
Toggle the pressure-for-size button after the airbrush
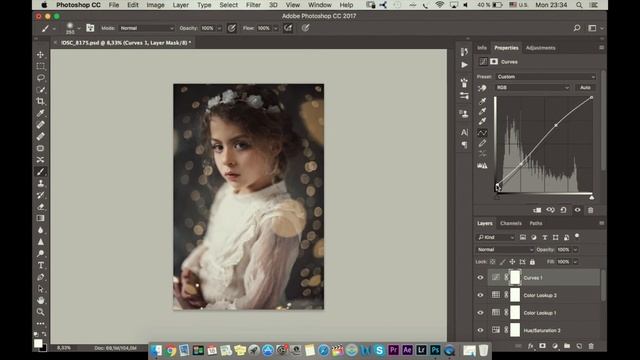click(x=305, y=28)
